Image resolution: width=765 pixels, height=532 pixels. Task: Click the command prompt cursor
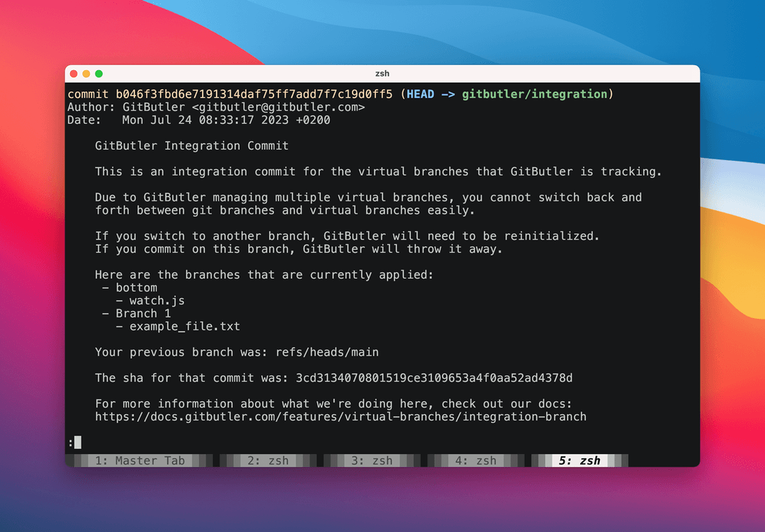click(76, 442)
